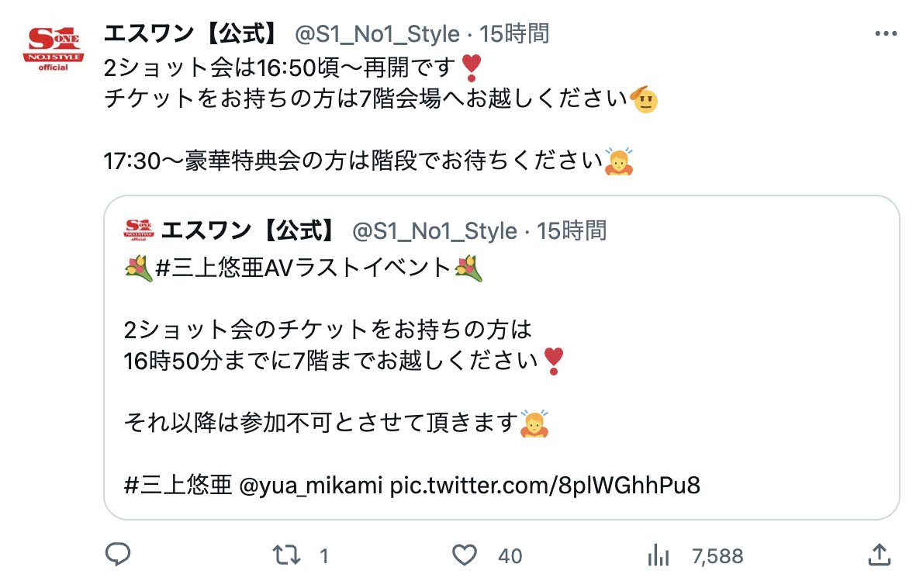Image resolution: width=923 pixels, height=588 pixels.
Task: Click the hashtag #三上悠亜AVラストイベント
Action: pyautogui.click(x=303, y=268)
